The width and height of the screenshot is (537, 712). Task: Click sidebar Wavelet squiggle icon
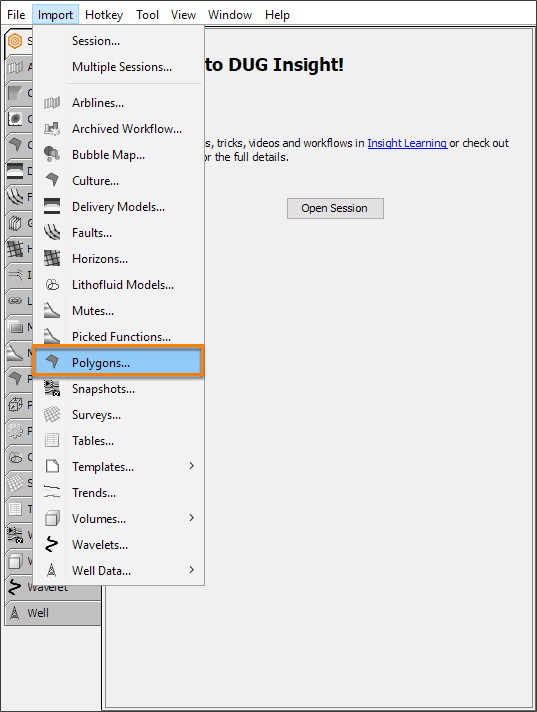15,587
